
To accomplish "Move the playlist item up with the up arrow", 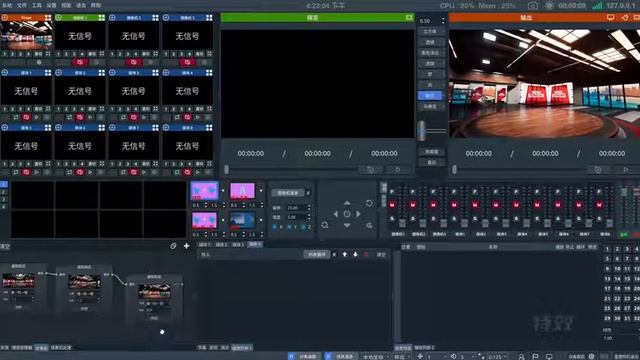I will pyautogui.click(x=344, y=254).
